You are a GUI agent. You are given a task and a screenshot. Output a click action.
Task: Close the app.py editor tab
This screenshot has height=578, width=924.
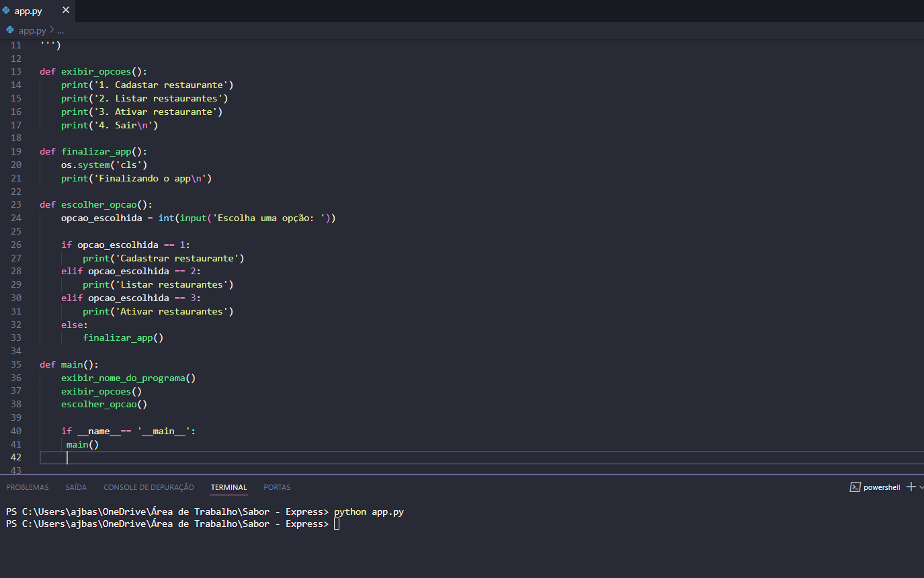(x=65, y=11)
